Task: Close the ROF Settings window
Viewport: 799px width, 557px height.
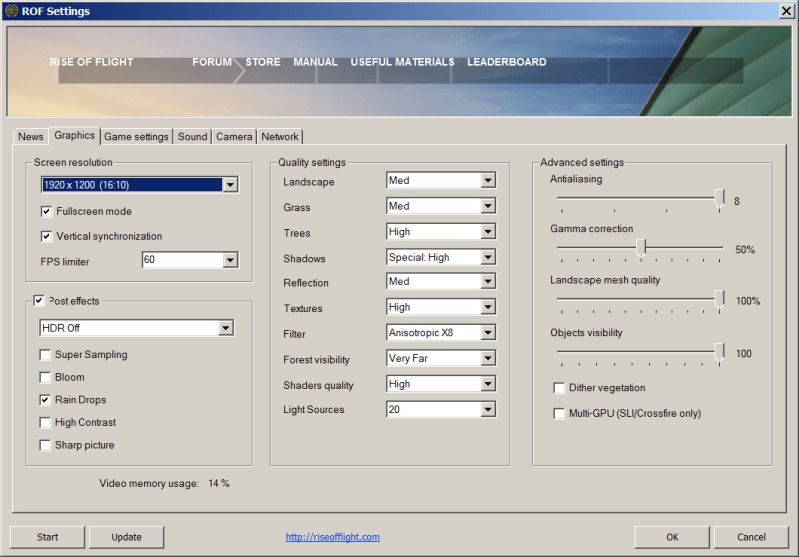Action: point(786,11)
